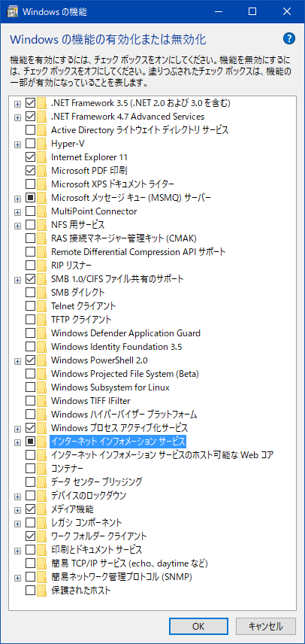
Task: Maximize the Windows の機能 window
Action: tap(252, 11)
